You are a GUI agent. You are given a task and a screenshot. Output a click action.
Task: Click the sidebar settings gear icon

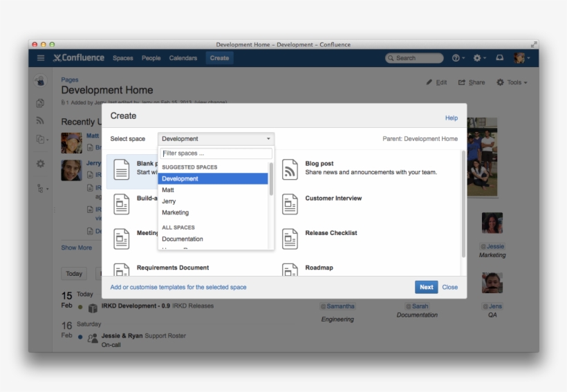[x=41, y=163]
